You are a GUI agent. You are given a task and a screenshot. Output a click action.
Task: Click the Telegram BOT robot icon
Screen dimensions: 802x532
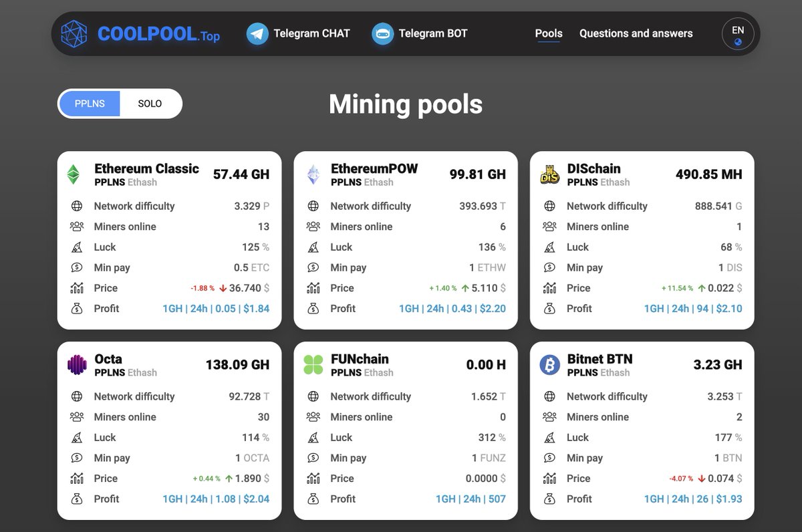[383, 33]
